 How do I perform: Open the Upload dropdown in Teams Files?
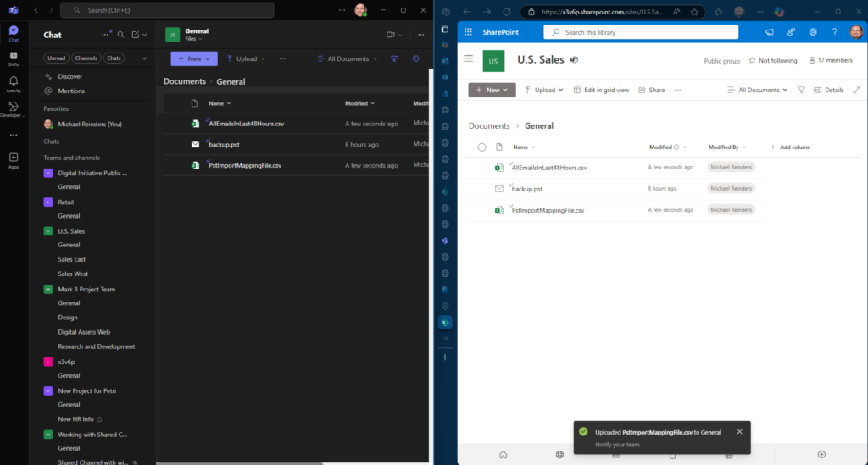(246, 58)
